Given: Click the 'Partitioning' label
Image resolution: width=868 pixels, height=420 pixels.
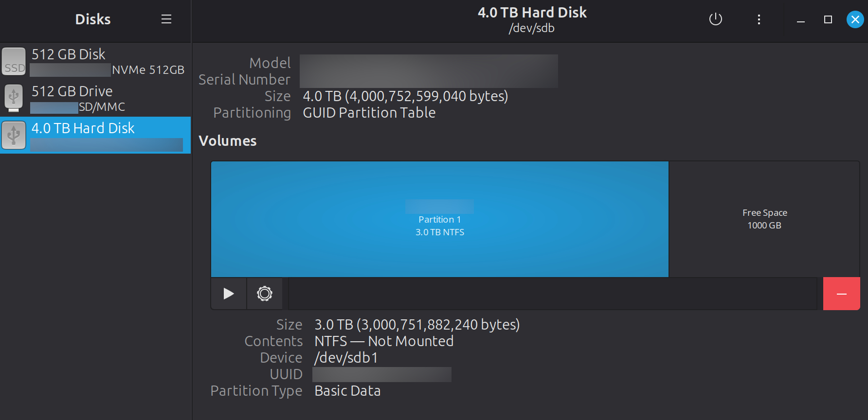Looking at the screenshot, I should coord(252,113).
